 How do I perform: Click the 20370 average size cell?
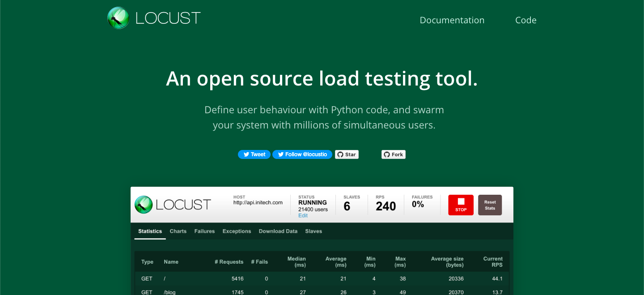[x=456, y=292]
